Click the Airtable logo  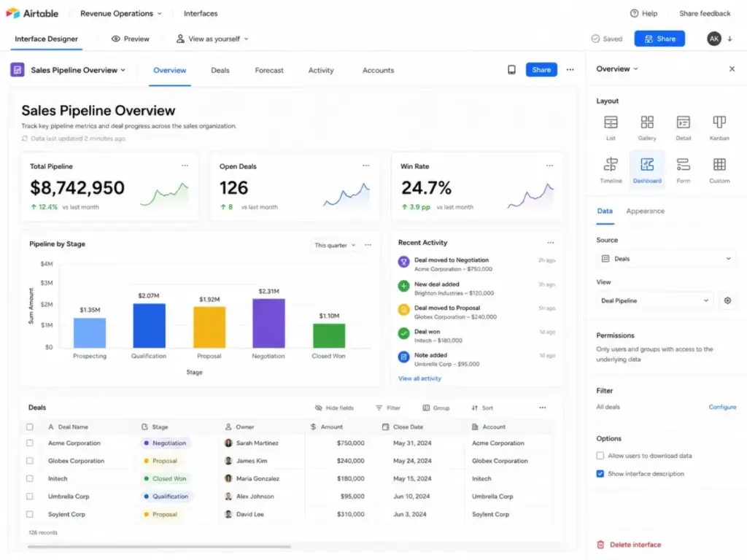[x=32, y=13]
